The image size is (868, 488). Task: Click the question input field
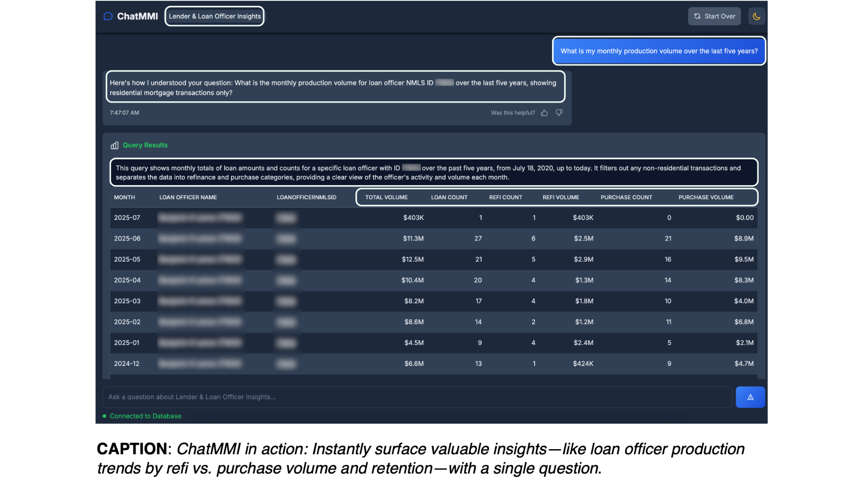pyautogui.click(x=417, y=397)
